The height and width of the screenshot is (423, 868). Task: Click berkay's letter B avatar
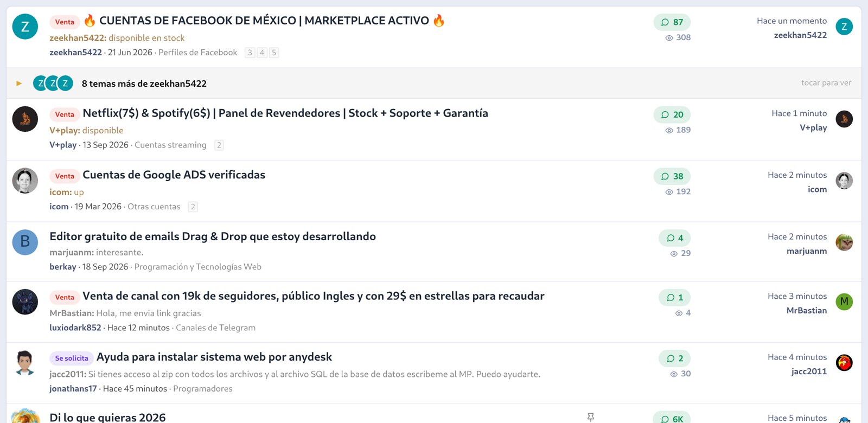click(25, 242)
